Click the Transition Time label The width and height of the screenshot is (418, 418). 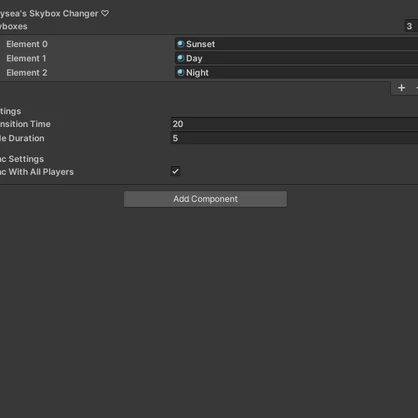click(x=25, y=124)
